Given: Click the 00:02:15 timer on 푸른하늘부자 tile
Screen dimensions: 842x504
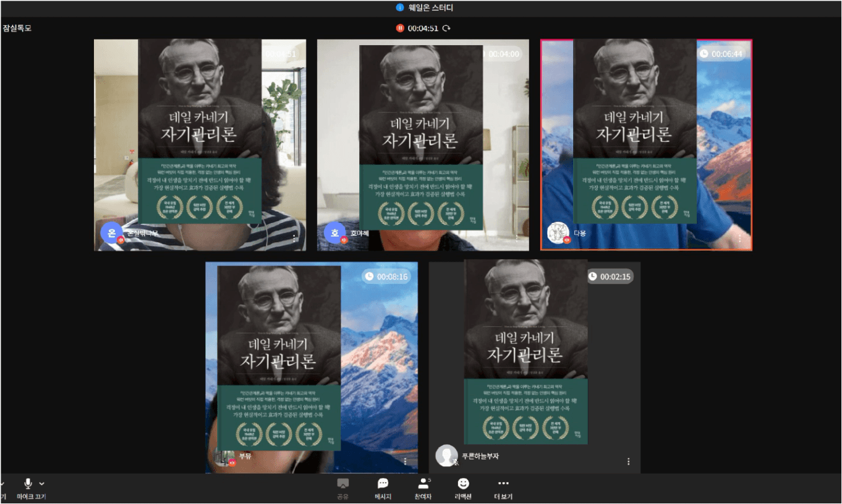Looking at the screenshot, I should coord(610,277).
